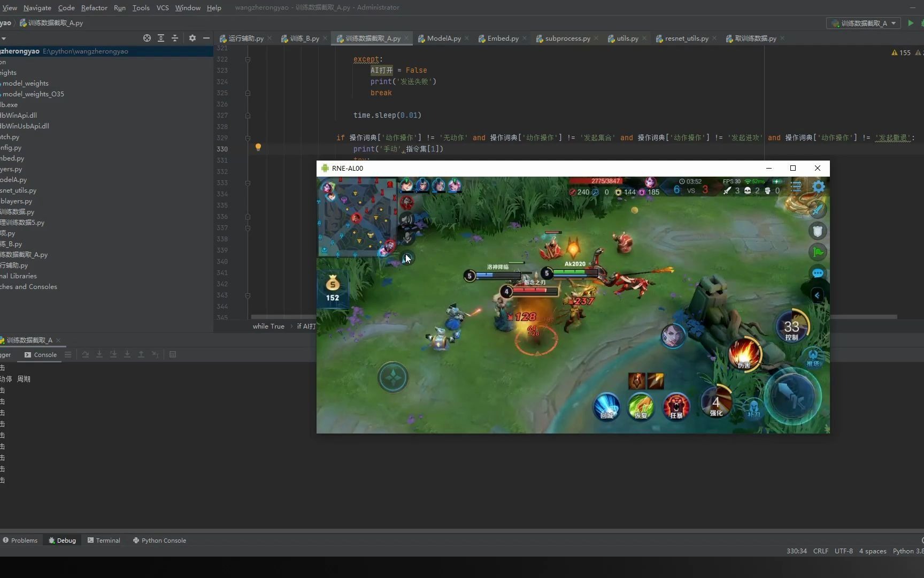Expand the in-game side panel arrow
The width and height of the screenshot is (924, 578).
[817, 295]
